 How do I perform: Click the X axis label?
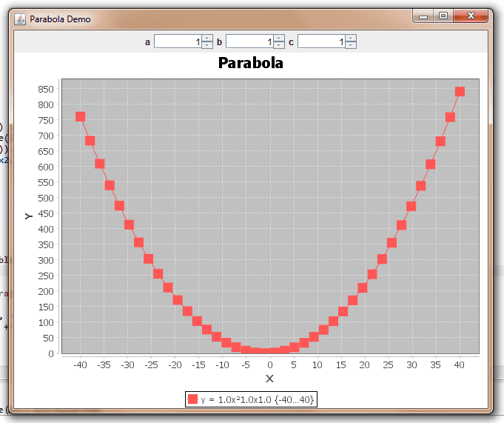(x=269, y=379)
